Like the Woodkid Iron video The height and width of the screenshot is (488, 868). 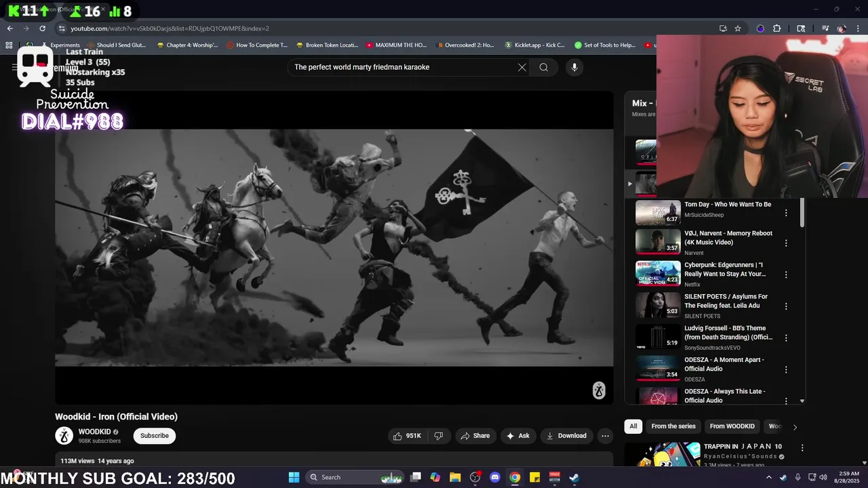click(407, 436)
